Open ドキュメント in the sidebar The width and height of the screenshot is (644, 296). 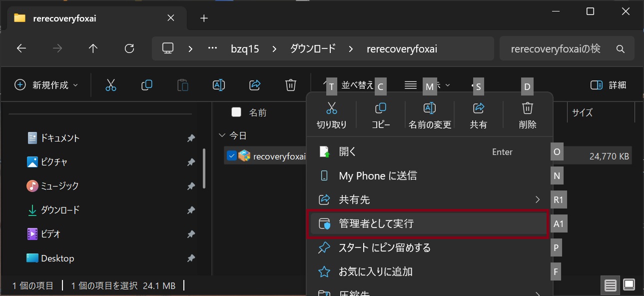point(60,138)
